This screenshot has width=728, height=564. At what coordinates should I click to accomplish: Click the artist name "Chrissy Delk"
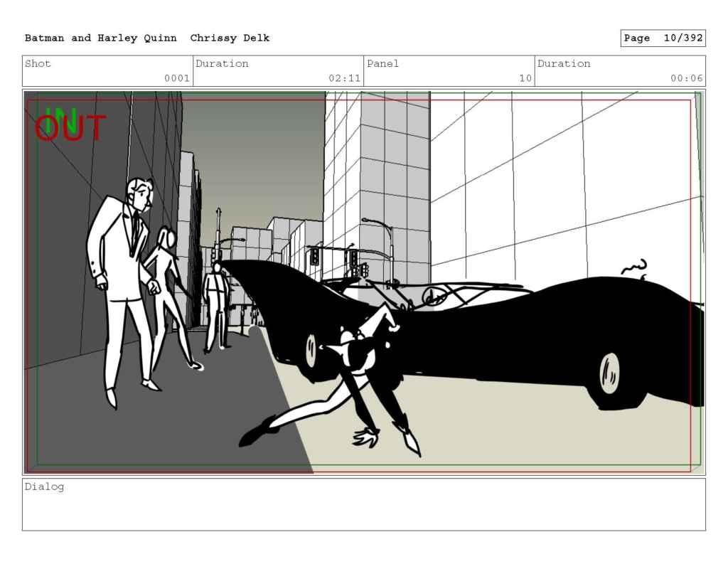(x=230, y=38)
